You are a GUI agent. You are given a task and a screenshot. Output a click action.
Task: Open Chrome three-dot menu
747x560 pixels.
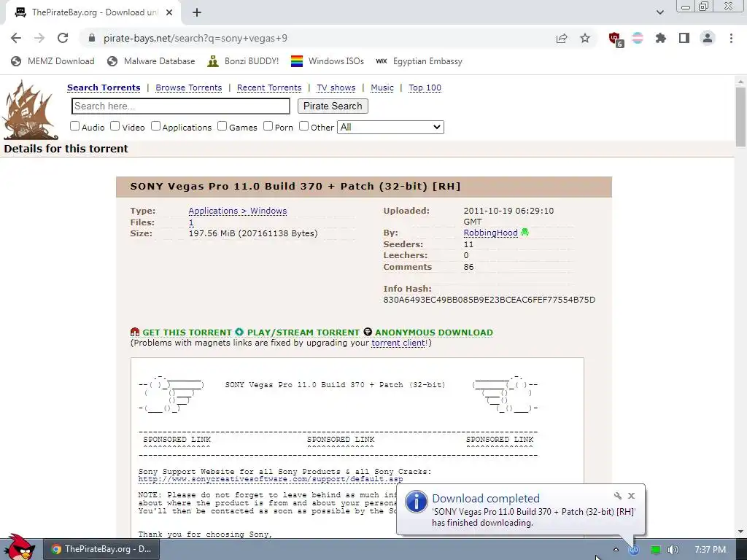coord(731,38)
